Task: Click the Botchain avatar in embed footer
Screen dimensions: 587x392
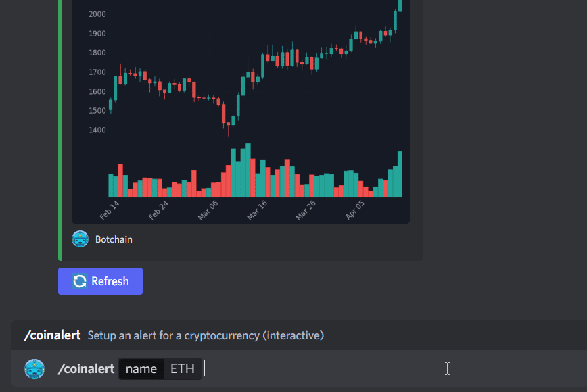Action: (80, 239)
